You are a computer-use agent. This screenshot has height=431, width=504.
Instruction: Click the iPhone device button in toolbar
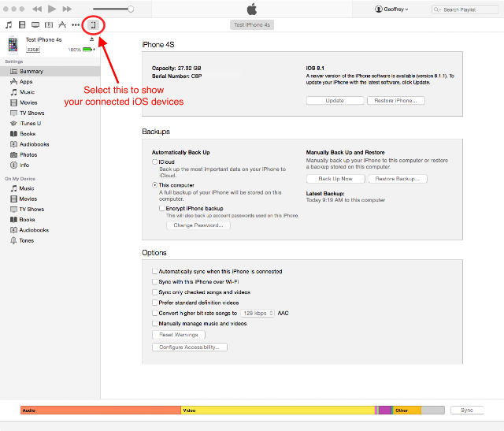tap(93, 24)
